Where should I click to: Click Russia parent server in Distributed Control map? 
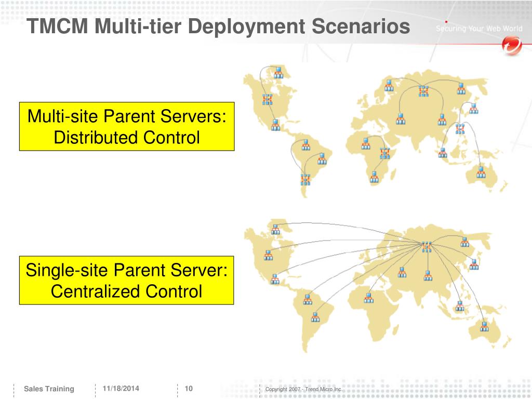(423, 91)
